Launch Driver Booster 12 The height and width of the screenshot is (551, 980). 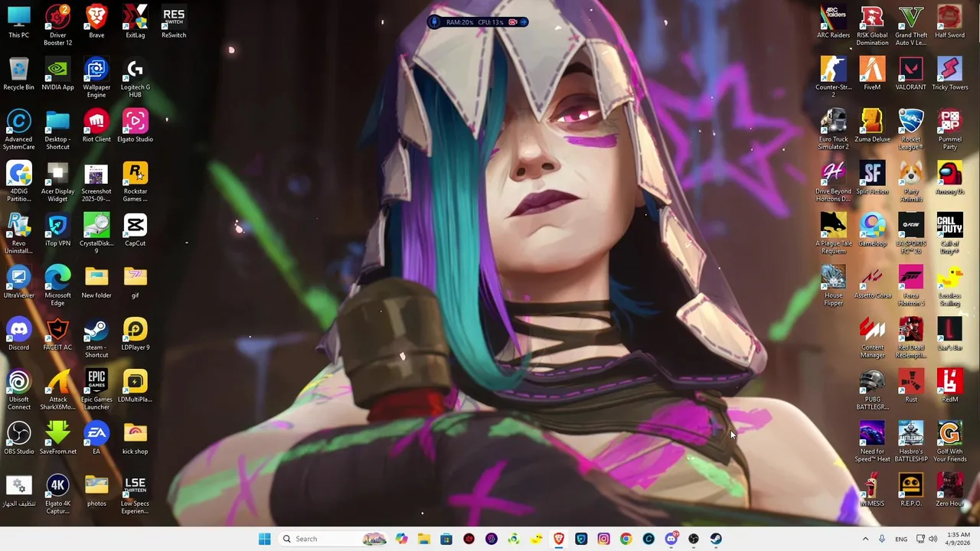tap(58, 25)
